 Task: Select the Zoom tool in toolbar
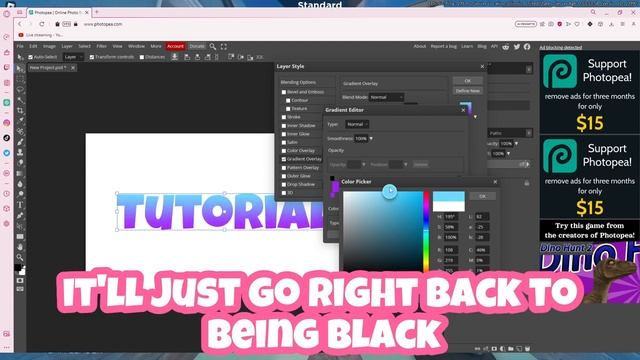(x=20, y=257)
